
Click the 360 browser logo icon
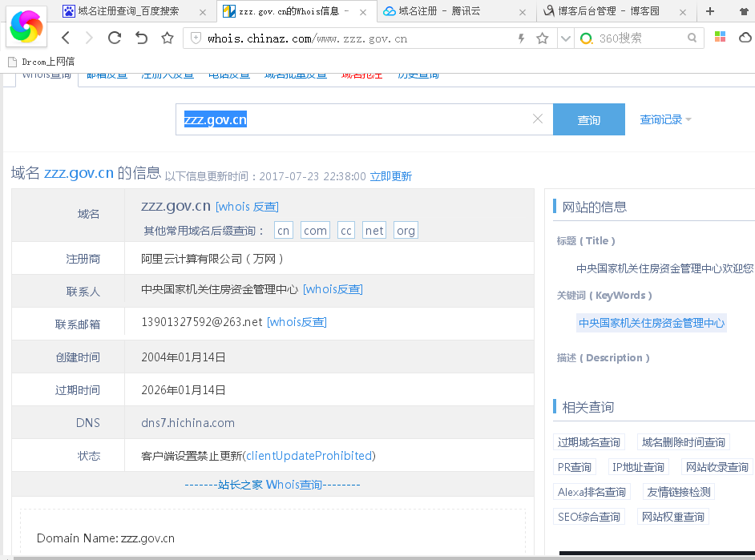coord(26,26)
